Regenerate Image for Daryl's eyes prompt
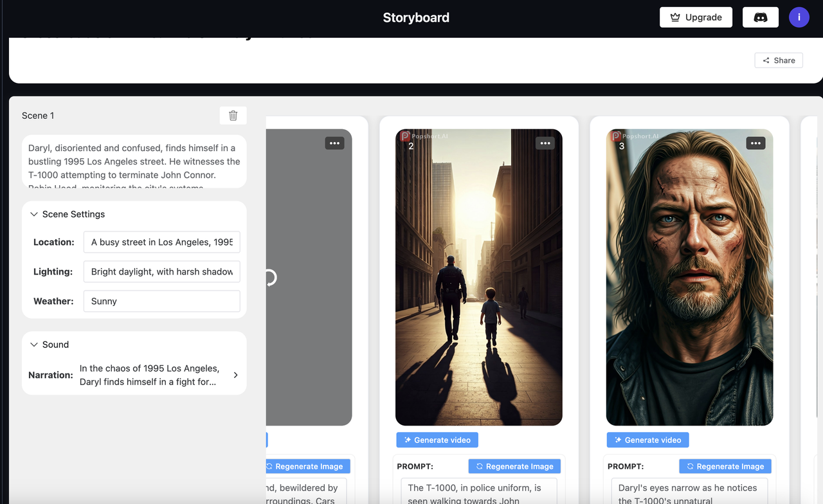Image resolution: width=823 pixels, height=504 pixels. pos(725,467)
